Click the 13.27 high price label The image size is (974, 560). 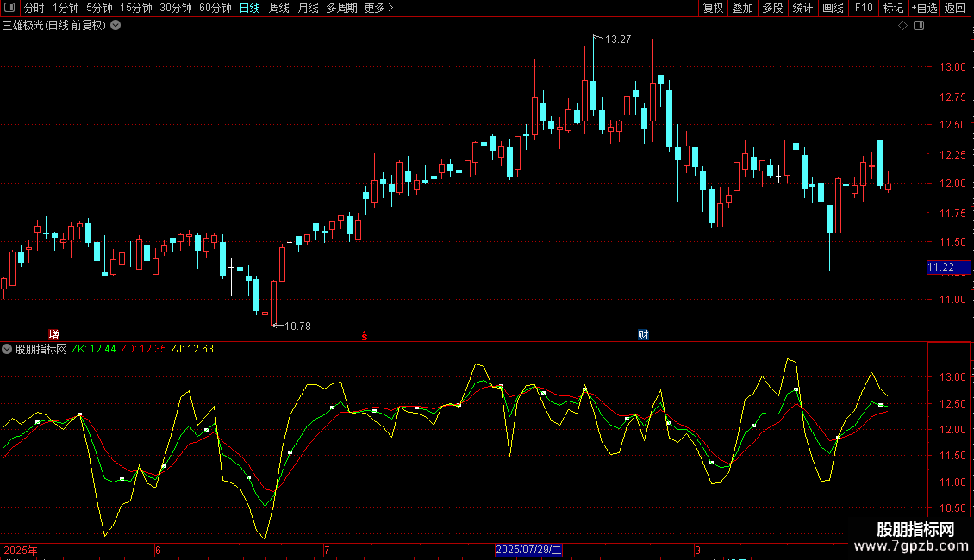(x=617, y=40)
